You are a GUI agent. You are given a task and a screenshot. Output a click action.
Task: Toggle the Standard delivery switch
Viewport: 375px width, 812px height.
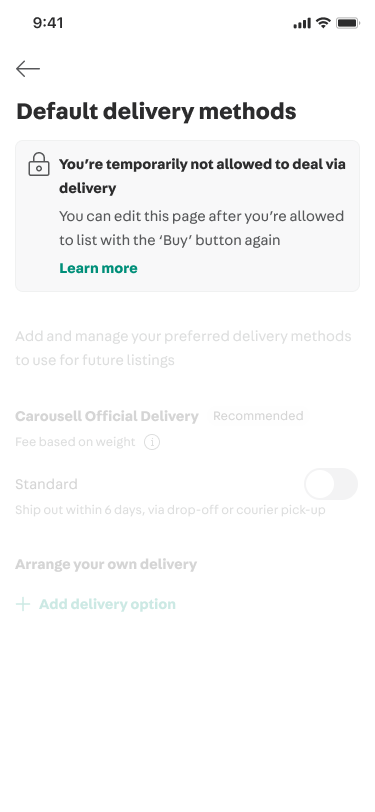coord(331,484)
